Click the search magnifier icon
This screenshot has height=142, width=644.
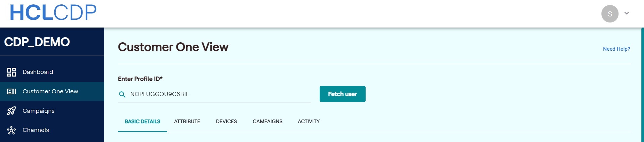coord(122,95)
